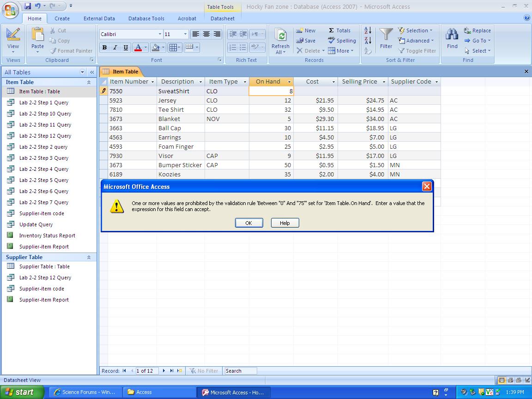Align text left
532x399 pixels.
click(x=195, y=34)
